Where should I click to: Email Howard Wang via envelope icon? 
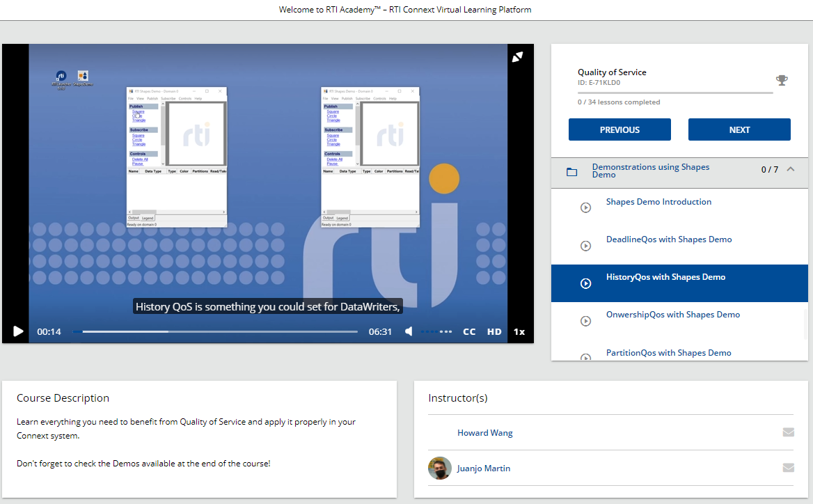pyautogui.click(x=788, y=432)
